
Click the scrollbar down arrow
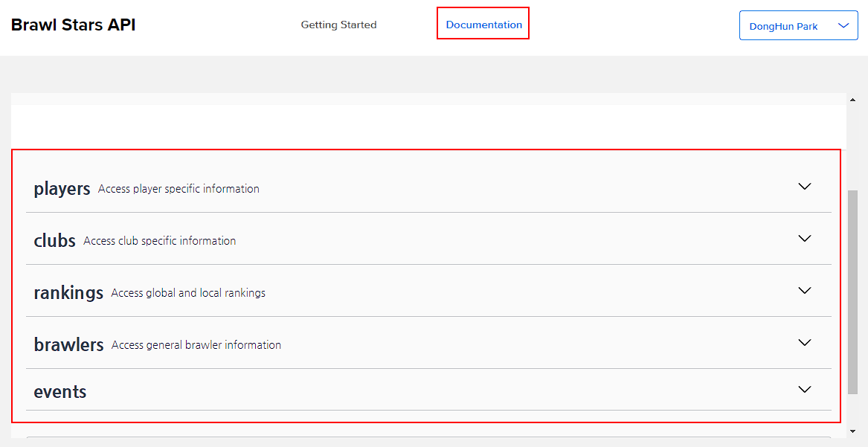click(852, 431)
